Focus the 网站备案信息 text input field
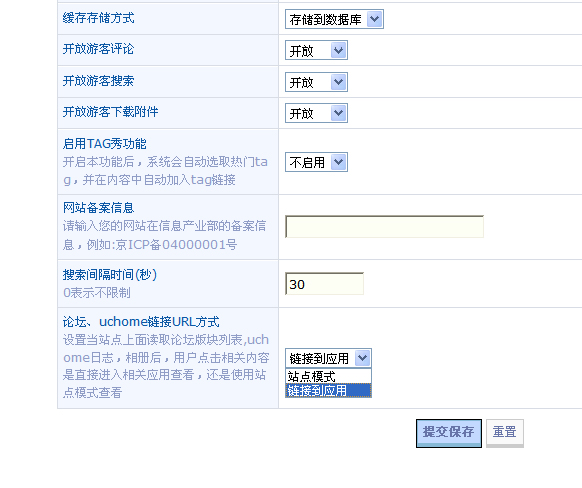The width and height of the screenshot is (582, 488). 384,226
